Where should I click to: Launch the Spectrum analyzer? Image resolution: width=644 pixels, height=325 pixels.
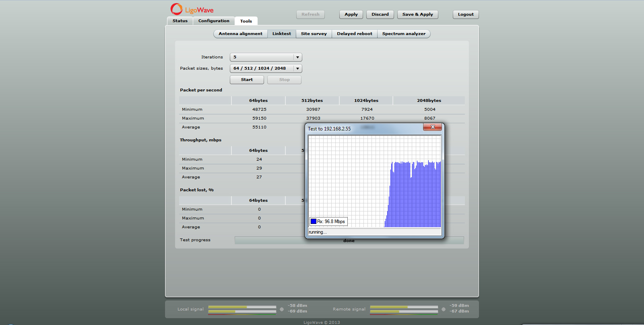404,34
